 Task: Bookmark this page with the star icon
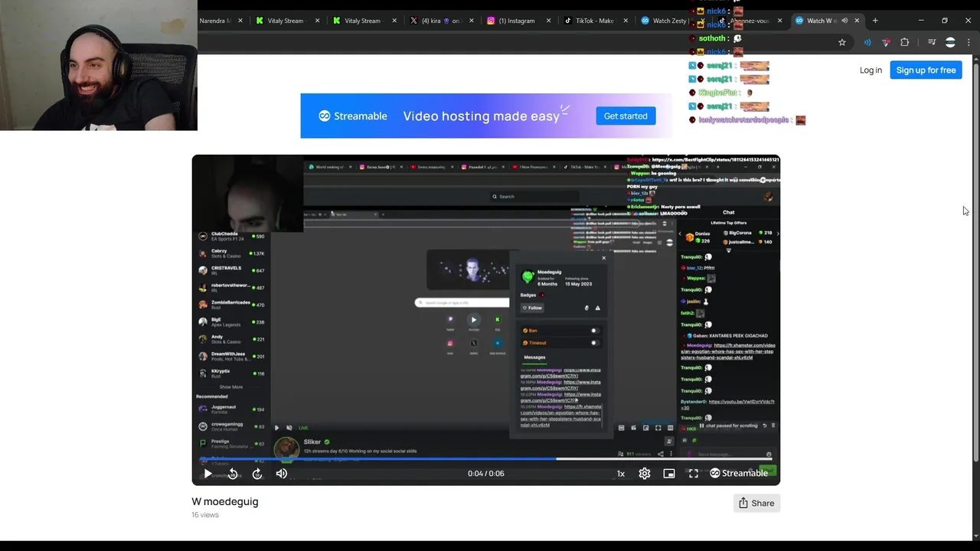pyautogui.click(x=842, y=42)
